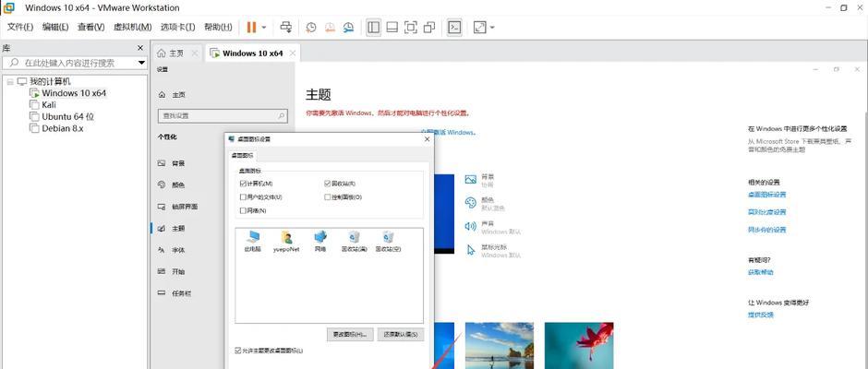Open the library search dropdown arrow

(141, 63)
